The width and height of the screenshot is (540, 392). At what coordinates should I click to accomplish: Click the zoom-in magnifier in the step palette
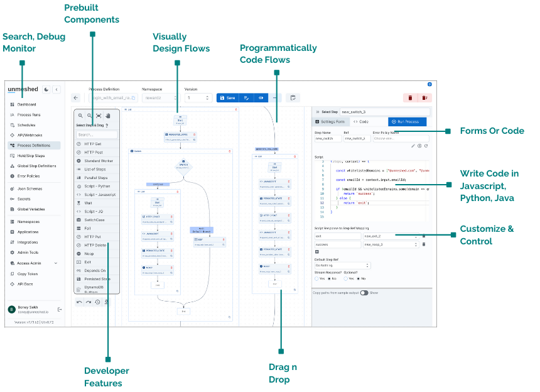point(80,116)
